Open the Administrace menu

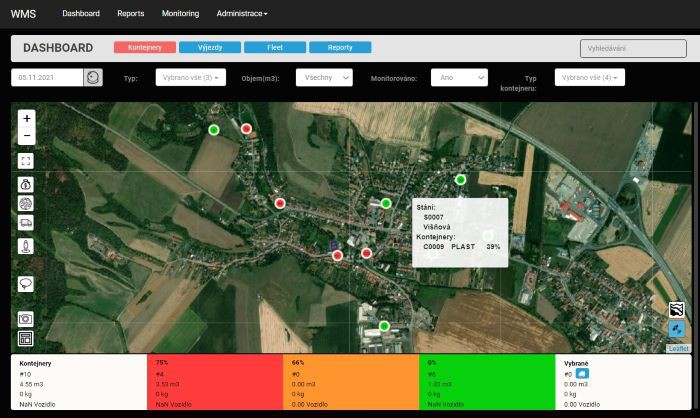coord(242,14)
